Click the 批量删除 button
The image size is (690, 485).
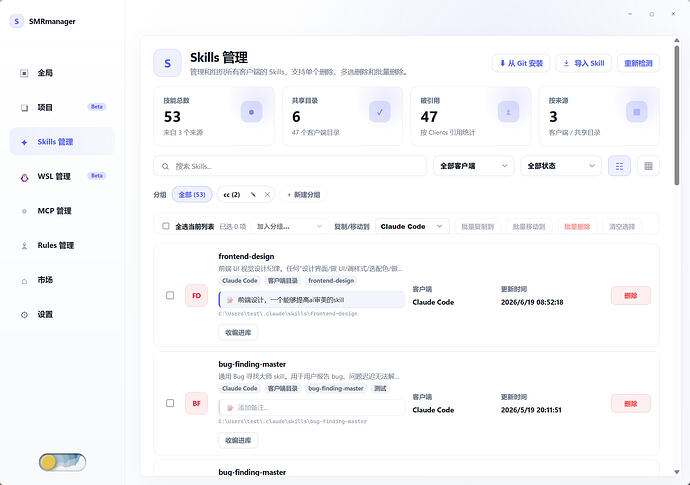tap(577, 227)
